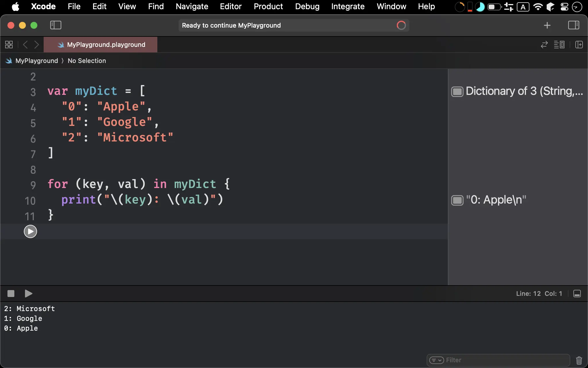Open Control Center in menu bar
The image size is (588, 368).
pos(564,7)
